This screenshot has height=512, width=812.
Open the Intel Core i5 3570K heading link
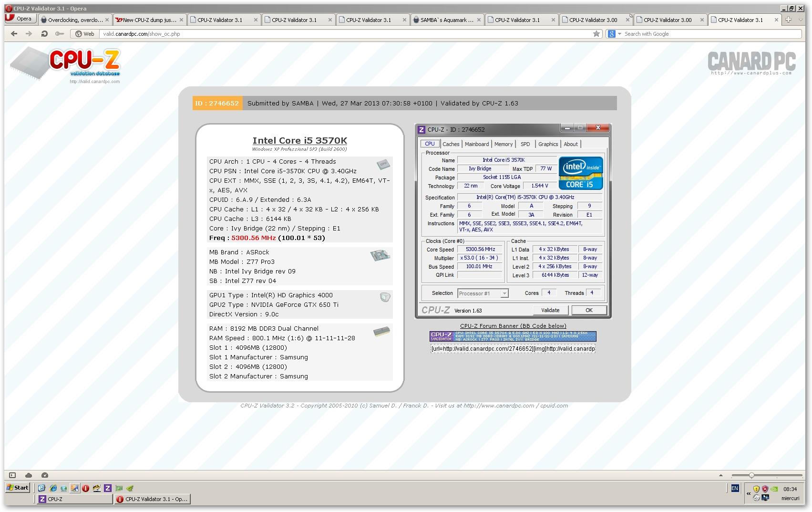pyautogui.click(x=300, y=140)
